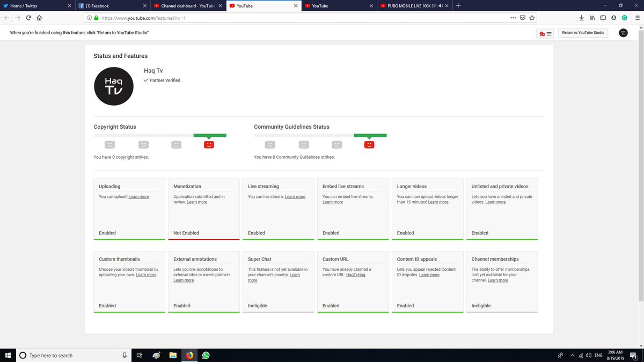Show hidden system tray icons
Viewport: 644px width, 362px height.
point(573,355)
